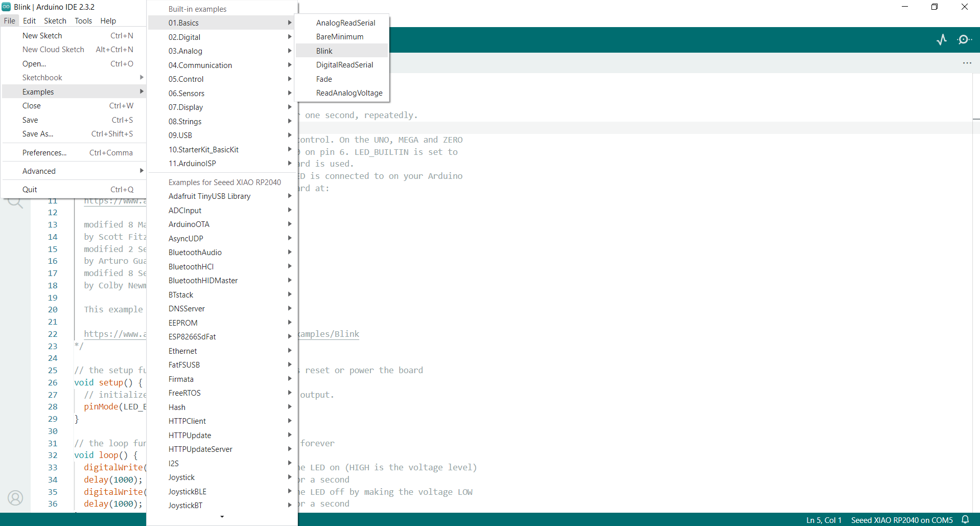
Task: Click Seeed XIAO RP2040 on COM5 status
Action: pos(902,520)
